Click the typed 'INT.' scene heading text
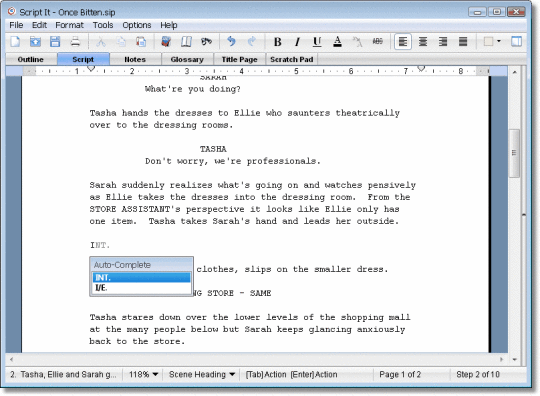The image size is (540, 396). coord(100,245)
